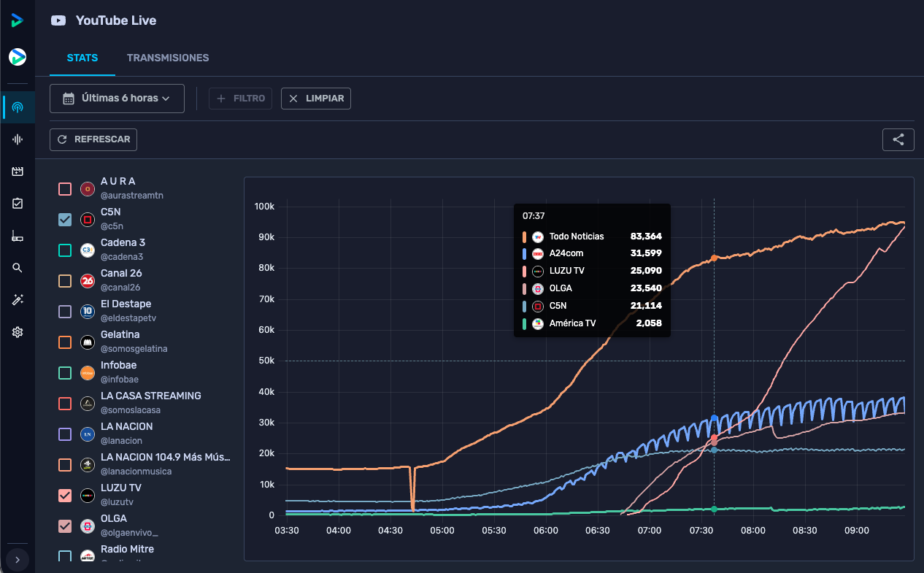The image size is (924, 573).
Task: Open the Últimas 6 horas date range dropdown
Action: pos(117,99)
